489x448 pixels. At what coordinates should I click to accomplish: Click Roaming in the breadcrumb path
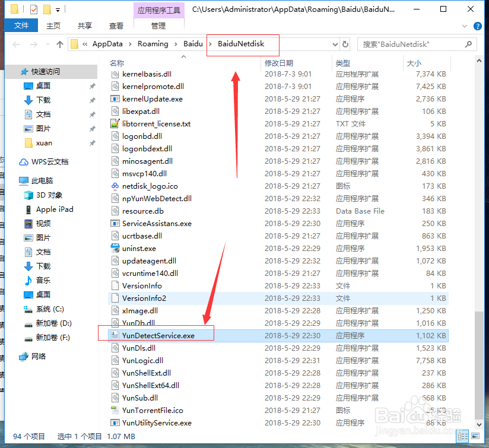153,44
